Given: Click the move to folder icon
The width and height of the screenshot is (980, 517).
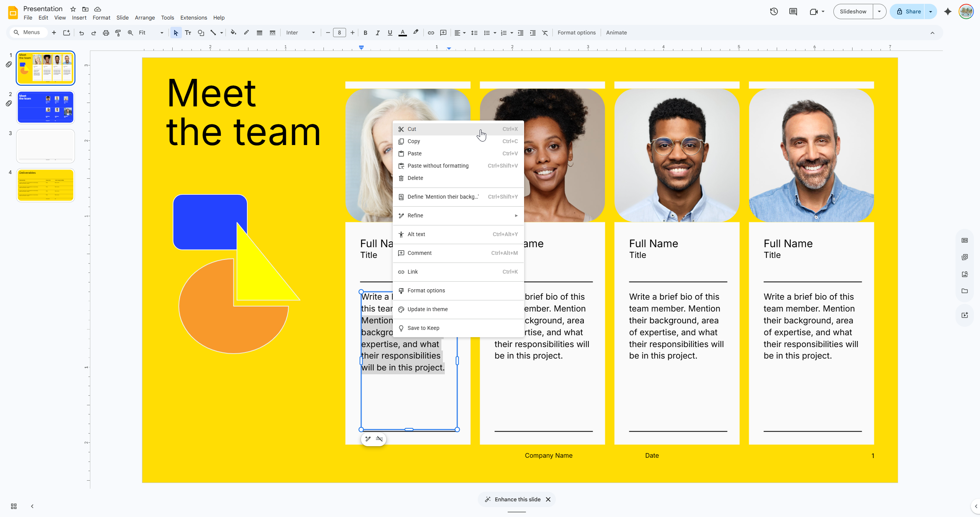Looking at the screenshot, I should (x=85, y=9).
